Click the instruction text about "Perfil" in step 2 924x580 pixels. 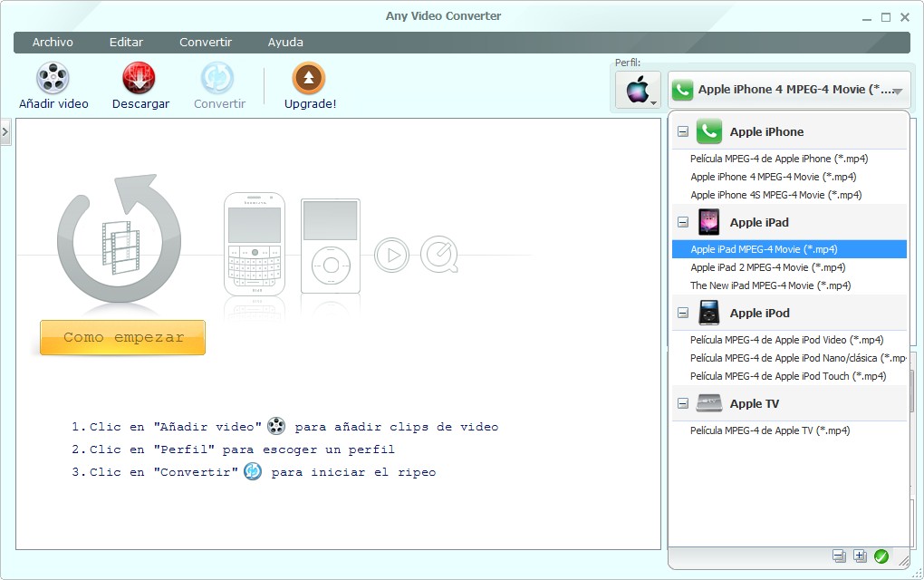pyautogui.click(x=234, y=449)
